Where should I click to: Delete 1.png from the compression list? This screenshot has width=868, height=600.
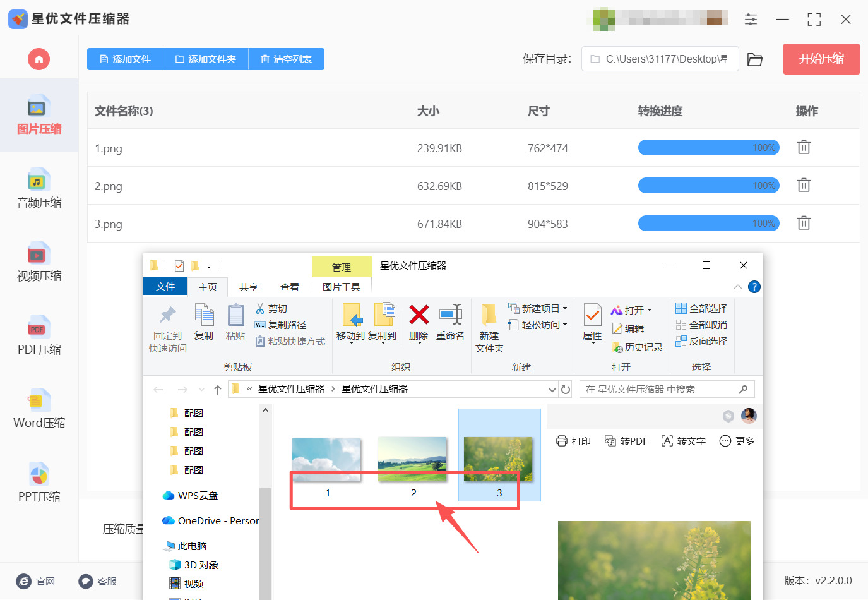[804, 147]
